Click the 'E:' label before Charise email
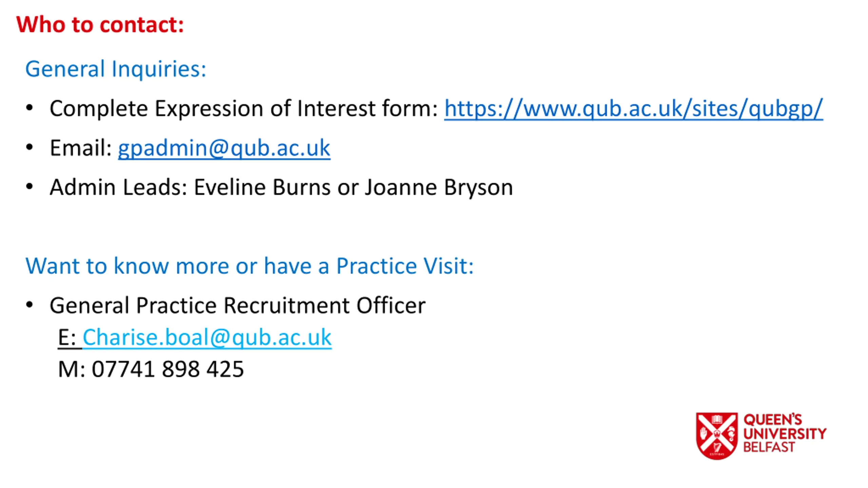Viewport: 868px width, 488px height. point(67,338)
